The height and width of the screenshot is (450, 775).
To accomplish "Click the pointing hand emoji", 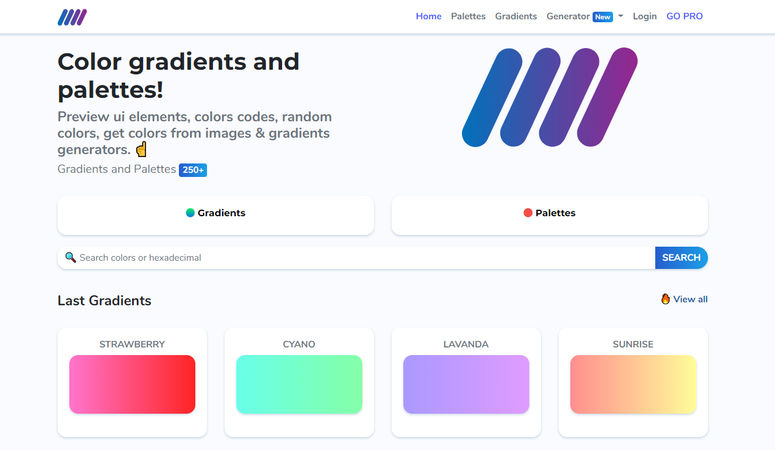I will click(141, 149).
